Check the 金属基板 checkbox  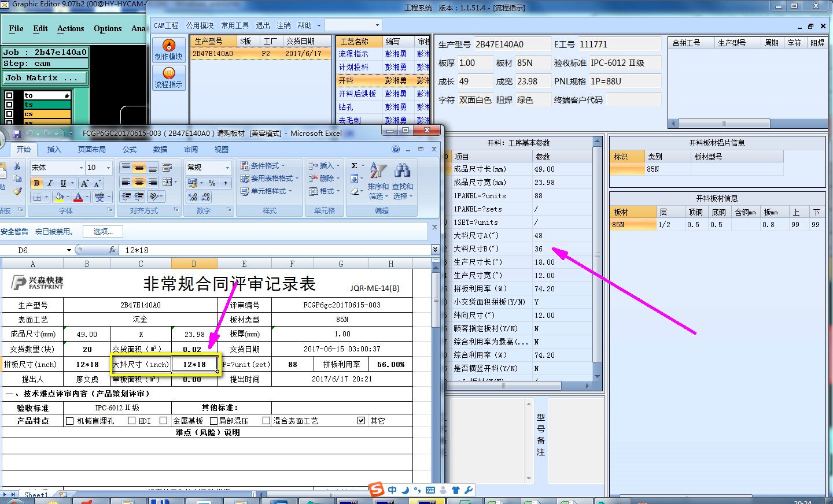164,421
